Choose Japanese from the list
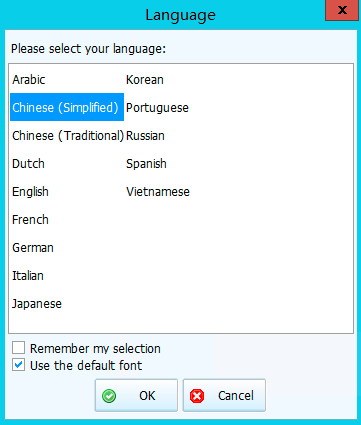 pos(37,304)
